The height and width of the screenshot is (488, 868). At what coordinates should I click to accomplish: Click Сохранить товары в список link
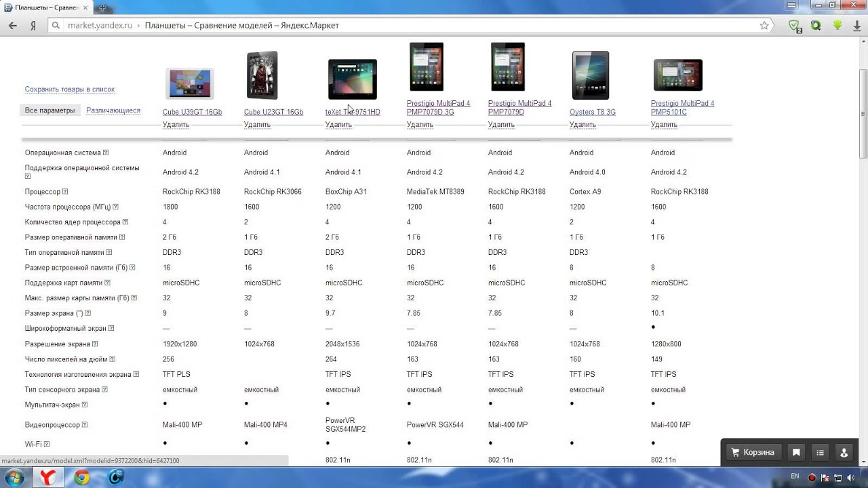point(70,89)
